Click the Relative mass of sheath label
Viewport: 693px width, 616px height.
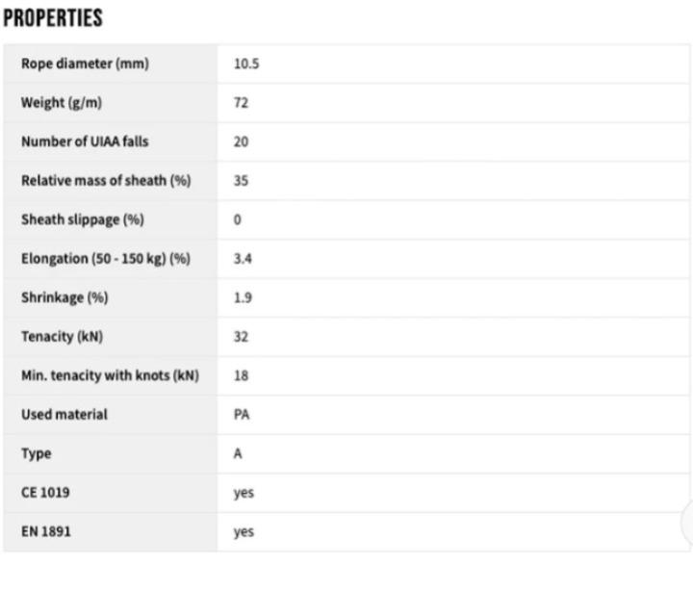(106, 181)
